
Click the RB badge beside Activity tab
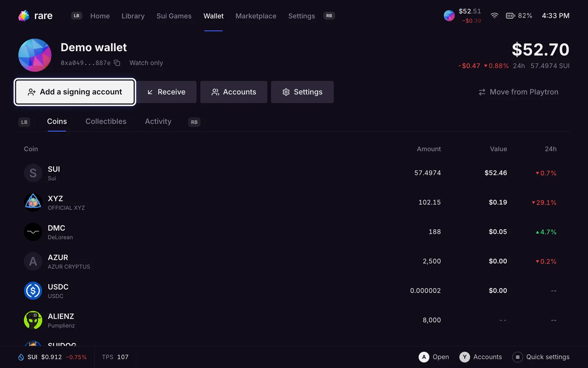(x=194, y=122)
